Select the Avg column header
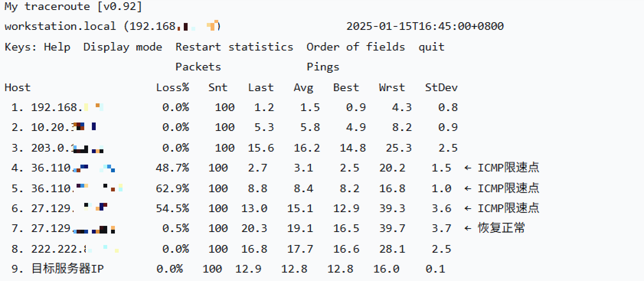This screenshot has height=281, width=644. (x=303, y=88)
